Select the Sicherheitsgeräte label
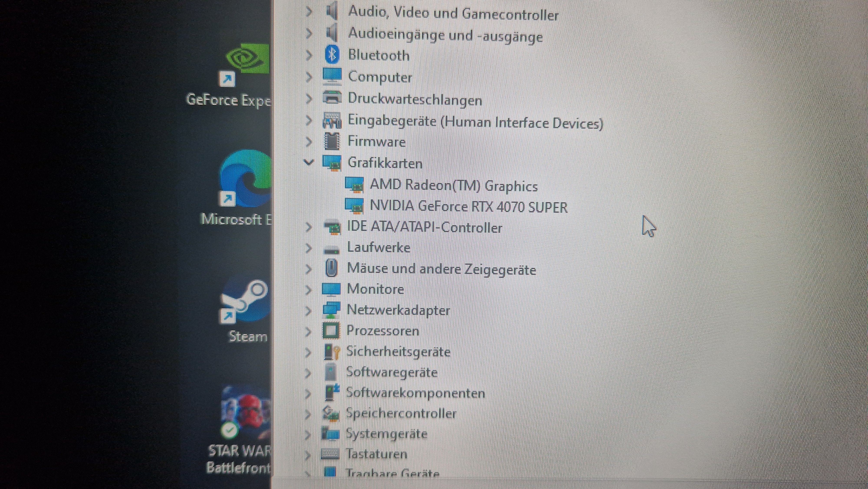The height and width of the screenshot is (489, 868). coord(398,352)
